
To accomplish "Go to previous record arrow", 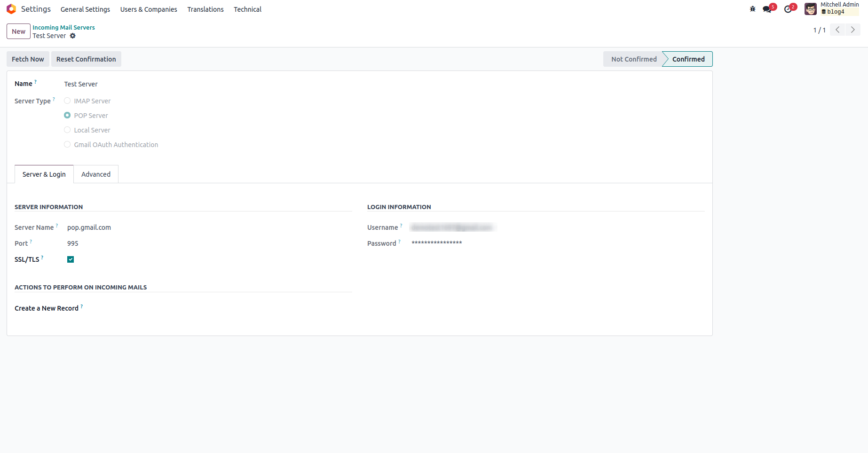I will 837,30.
